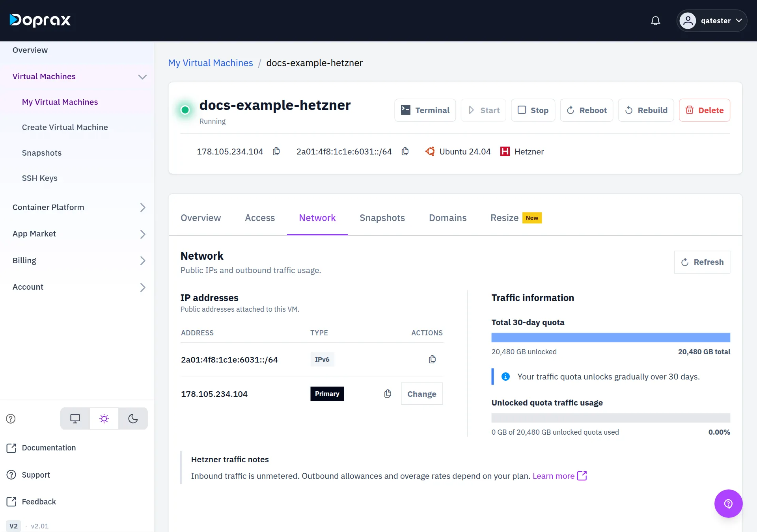This screenshot has width=757, height=532.
Task: Click the unlocked quota usage bar
Action: coord(611,418)
